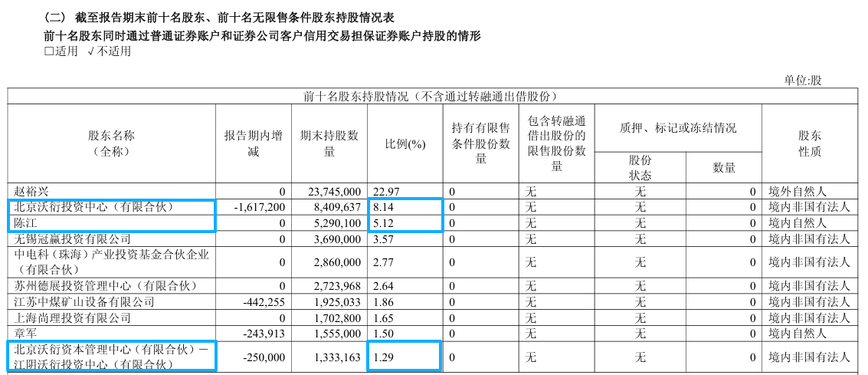The height and width of the screenshot is (375, 868).
Task: Select the "股东性质" column header
Action: click(x=810, y=143)
